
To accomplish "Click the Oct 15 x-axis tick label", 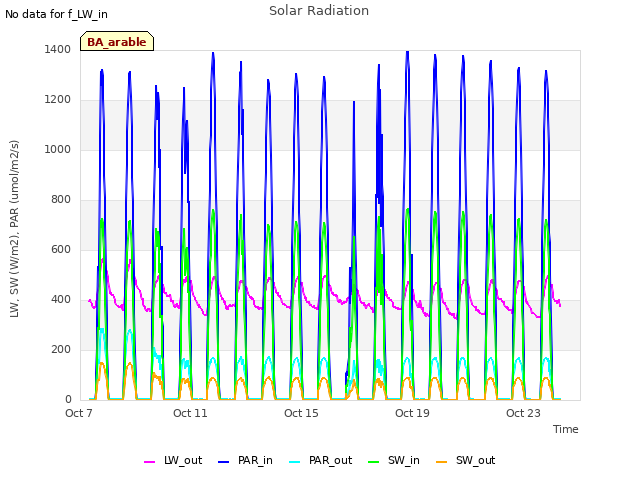I will point(301,413).
